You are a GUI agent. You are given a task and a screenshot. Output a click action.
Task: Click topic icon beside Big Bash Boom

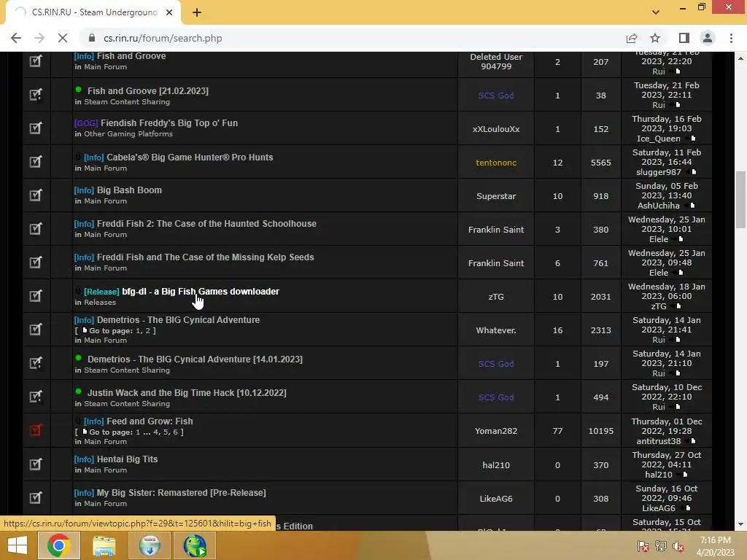coord(36,195)
